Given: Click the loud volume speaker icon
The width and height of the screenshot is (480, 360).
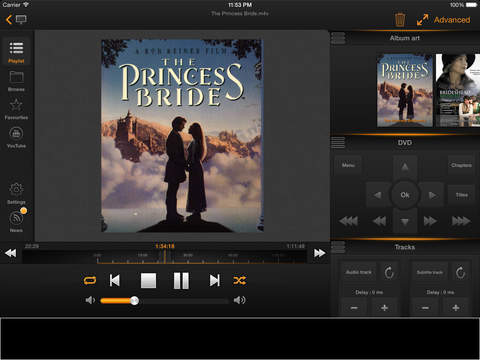Looking at the screenshot, I should click(x=240, y=300).
